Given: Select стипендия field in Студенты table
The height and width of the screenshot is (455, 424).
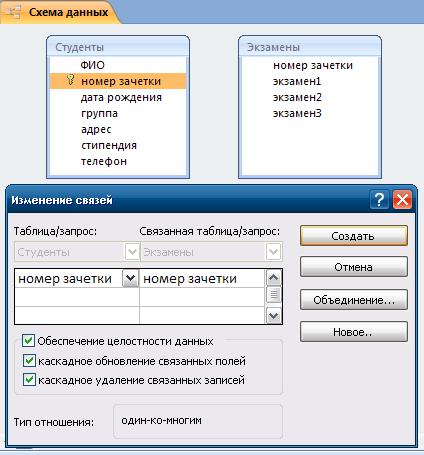Looking at the screenshot, I should point(109,145).
